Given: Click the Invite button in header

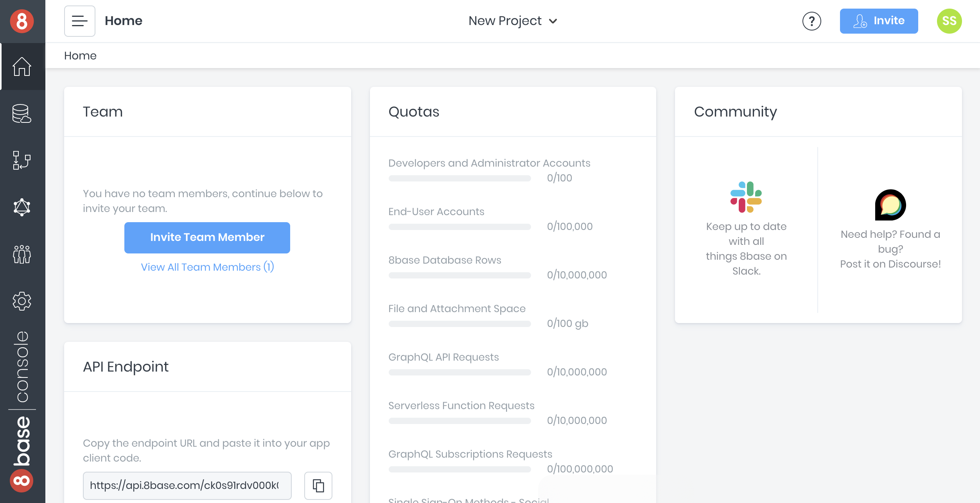Looking at the screenshot, I should coord(879,21).
